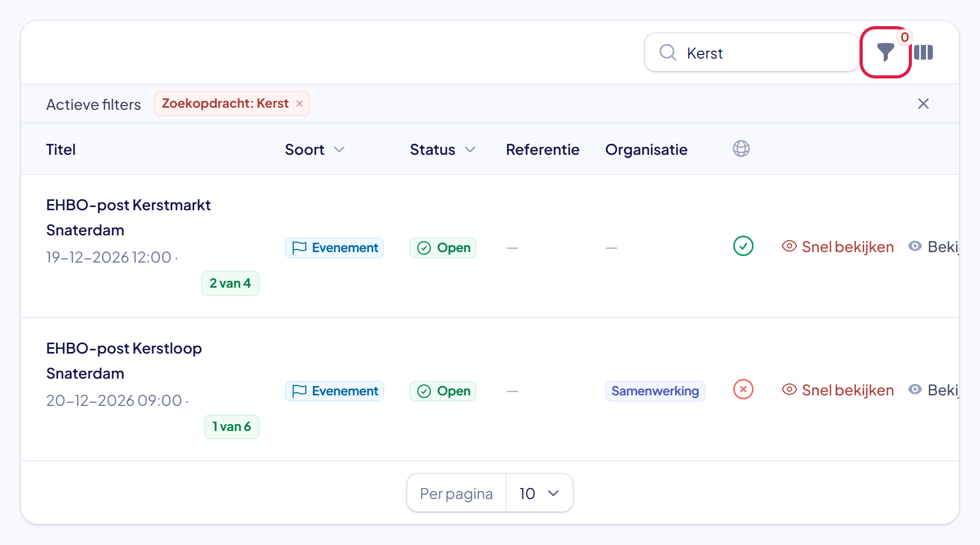Click the Samenwerking organisation badge
This screenshot has height=545, width=980.
[655, 391]
